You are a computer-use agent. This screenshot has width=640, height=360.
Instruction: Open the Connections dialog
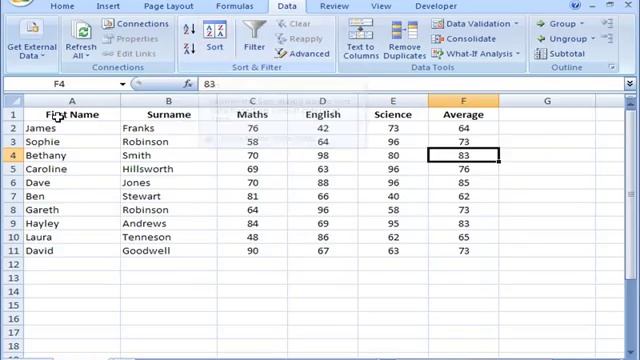click(x=136, y=24)
